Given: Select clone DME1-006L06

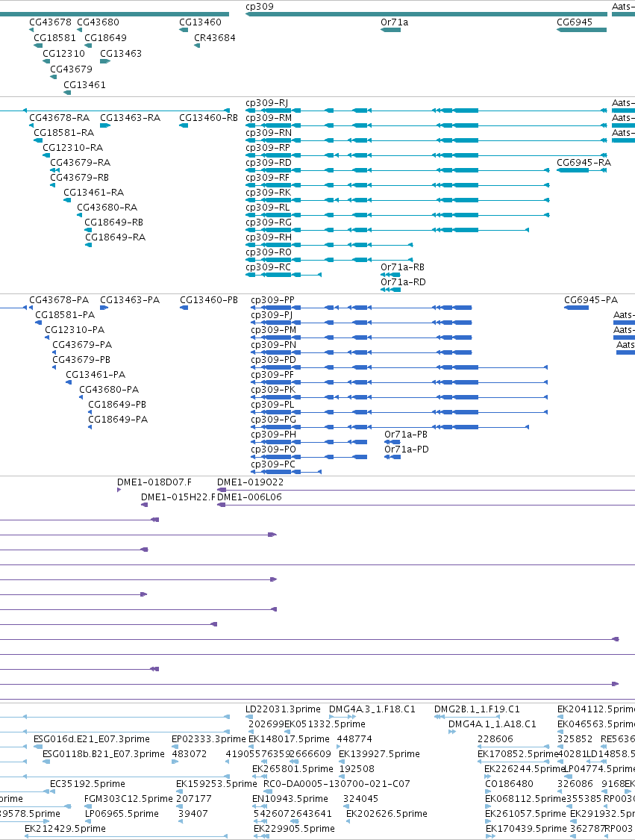Looking at the screenshot, I should [x=249, y=497].
